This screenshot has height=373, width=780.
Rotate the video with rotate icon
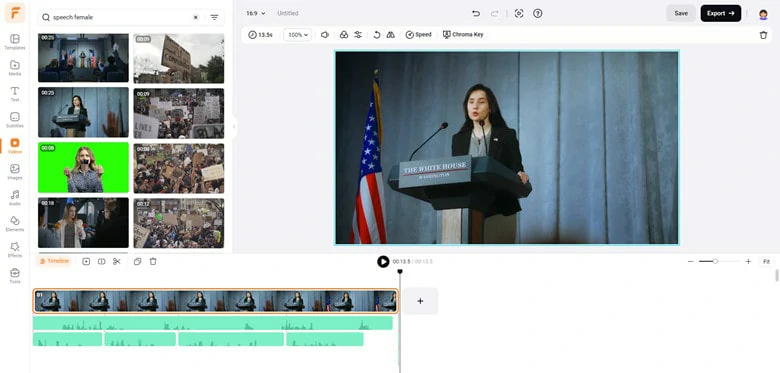377,35
